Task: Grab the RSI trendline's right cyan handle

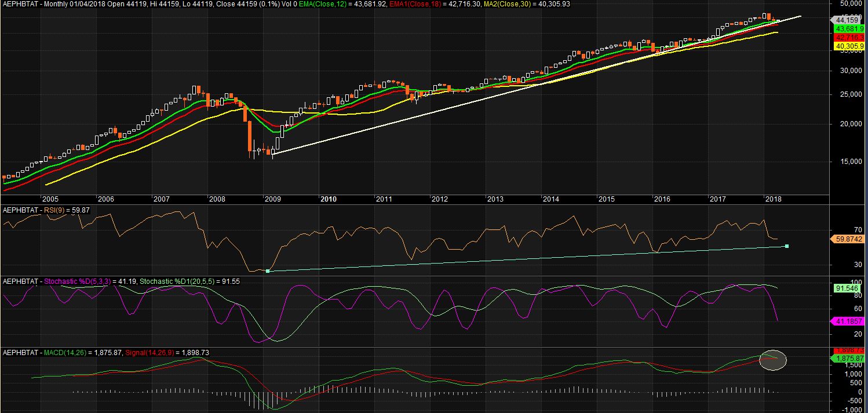Action: (x=787, y=246)
